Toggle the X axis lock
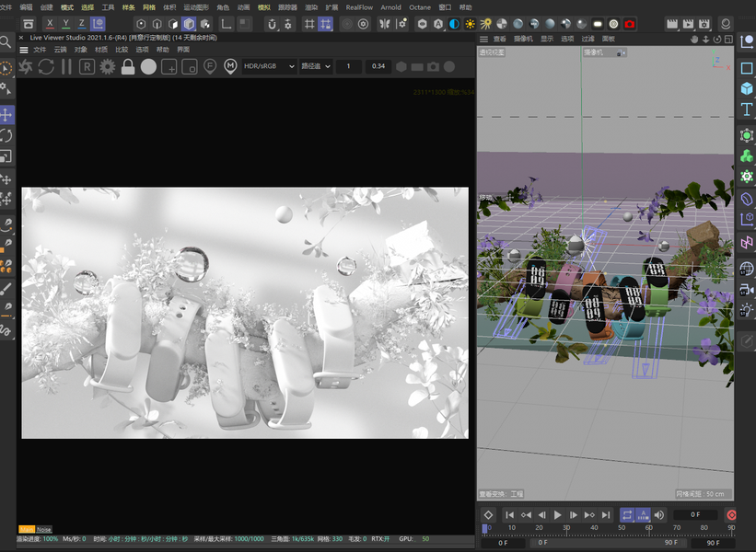756x552 pixels. (50, 24)
